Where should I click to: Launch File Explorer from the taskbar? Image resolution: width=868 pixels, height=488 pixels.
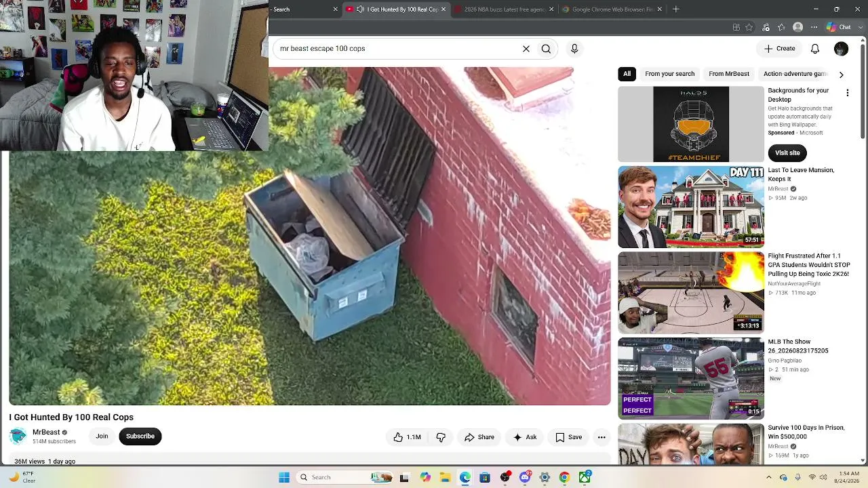point(446,477)
